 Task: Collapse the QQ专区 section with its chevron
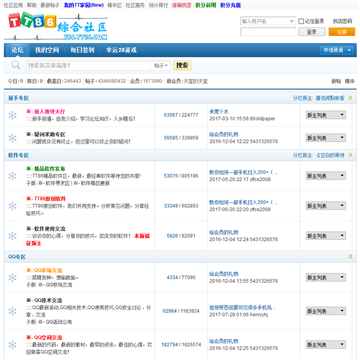350,257
